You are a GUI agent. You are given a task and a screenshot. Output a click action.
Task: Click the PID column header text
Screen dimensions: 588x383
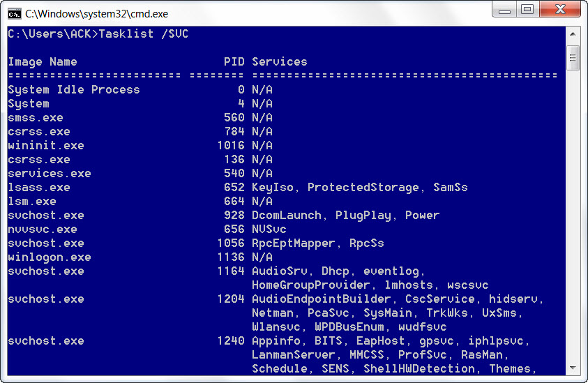tap(234, 62)
